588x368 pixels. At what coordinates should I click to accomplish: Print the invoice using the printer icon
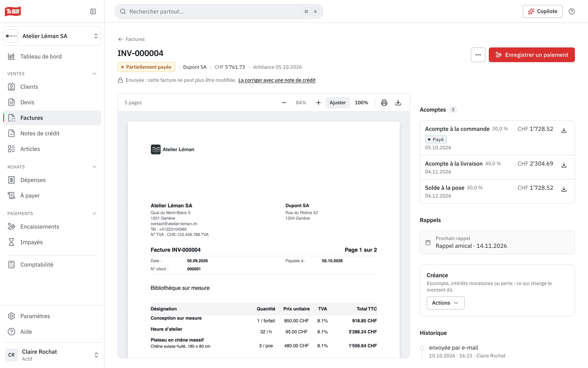[384, 102]
